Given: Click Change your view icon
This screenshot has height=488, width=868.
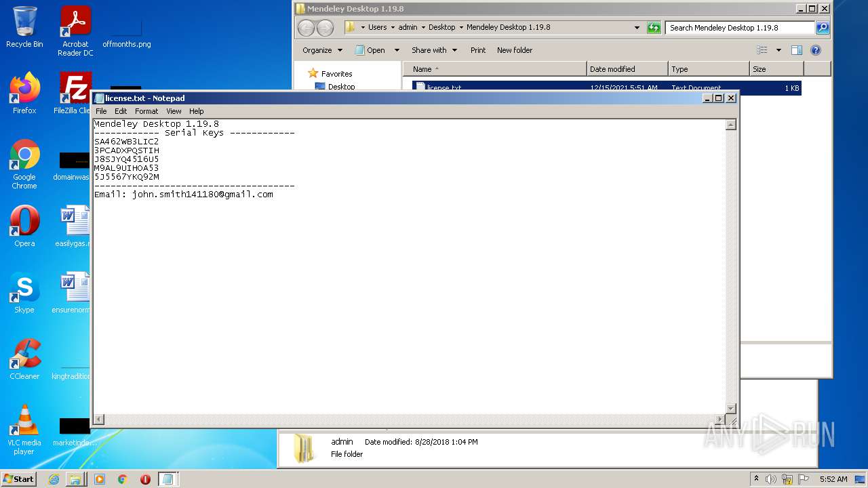Looking at the screenshot, I should pyautogui.click(x=762, y=50).
